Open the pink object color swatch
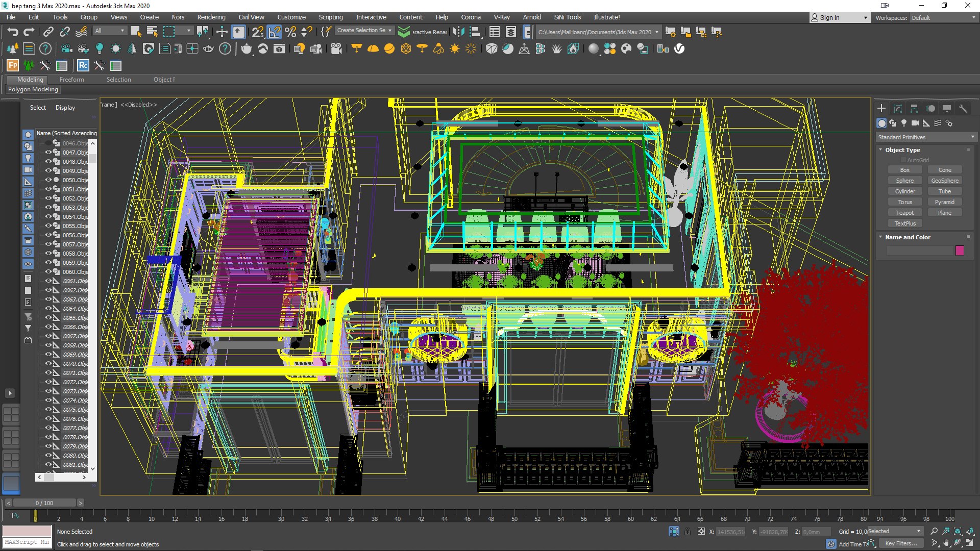980x551 pixels. pos(960,251)
